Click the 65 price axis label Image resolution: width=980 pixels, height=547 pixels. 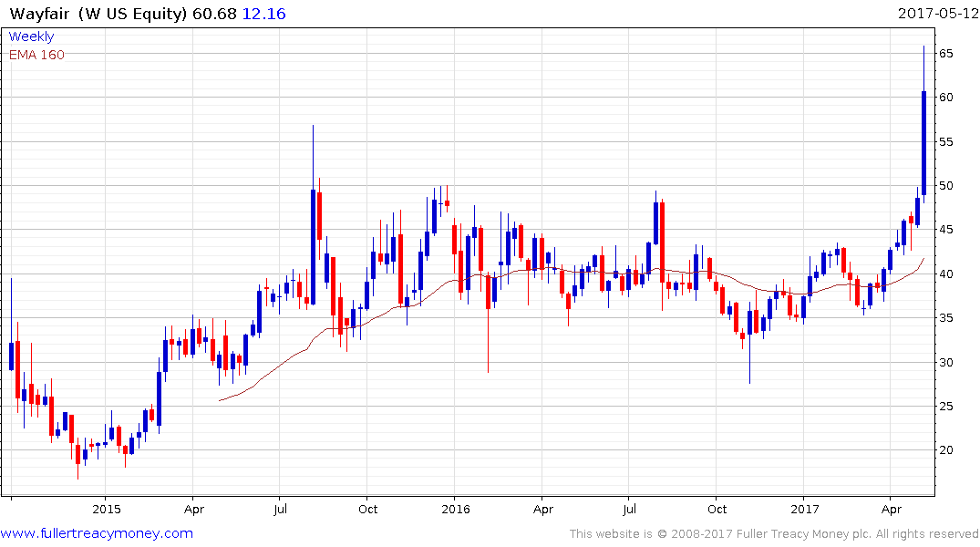[x=945, y=54]
